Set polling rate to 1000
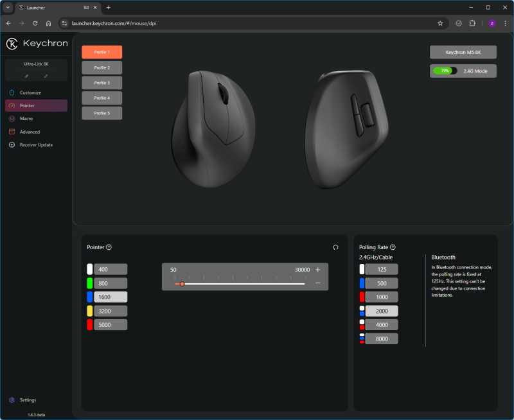 coord(382,297)
